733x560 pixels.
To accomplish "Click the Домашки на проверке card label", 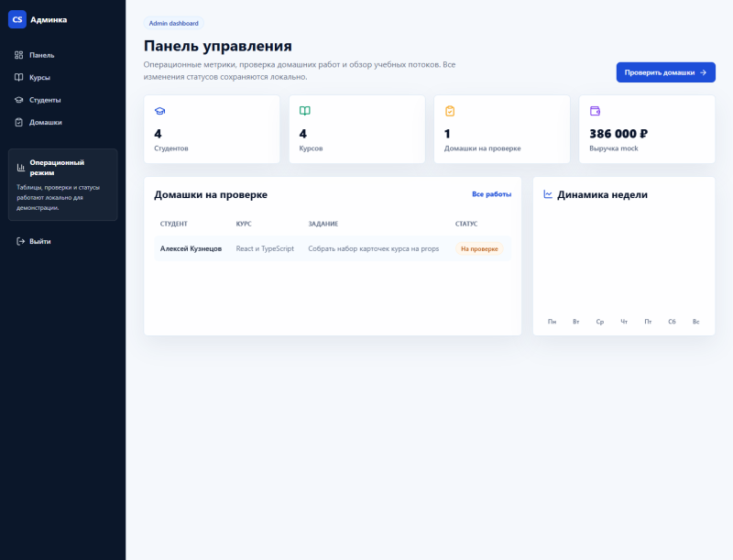I will [483, 148].
